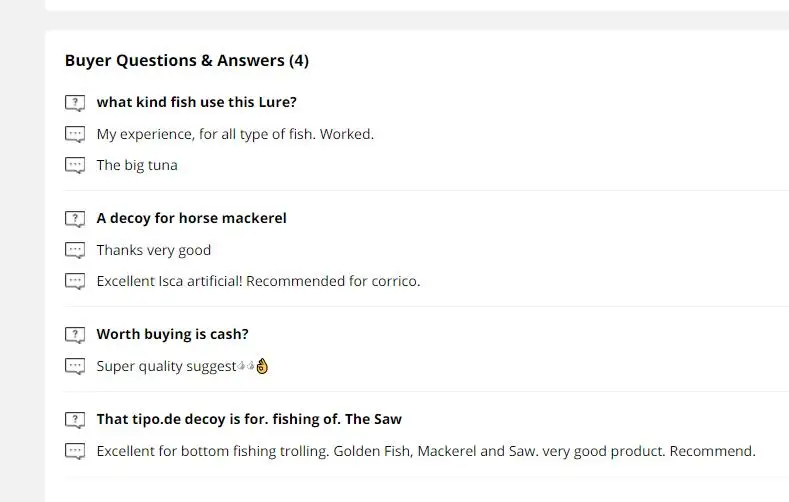Open question 'A decoy for horse mackerel'

tap(191, 218)
